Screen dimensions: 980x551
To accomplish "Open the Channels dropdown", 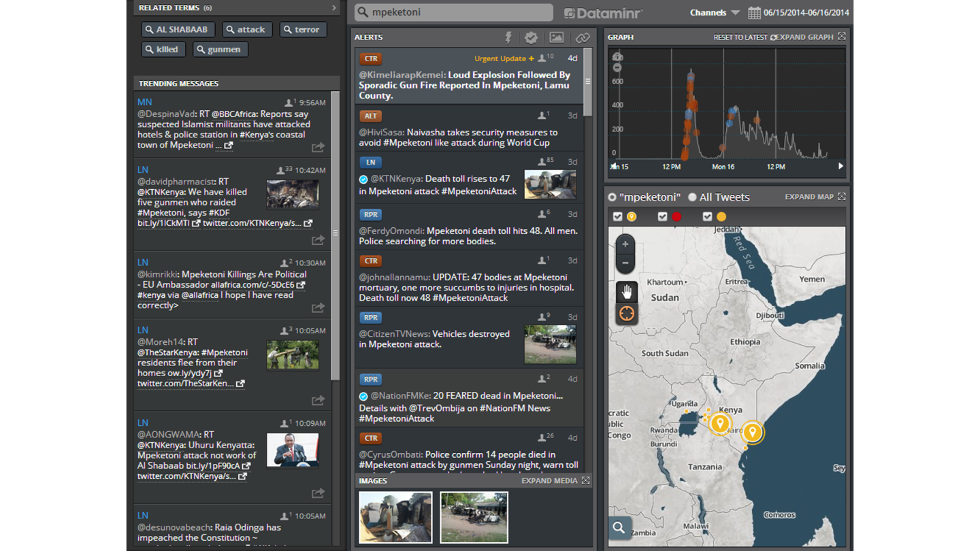I will pyautogui.click(x=715, y=12).
